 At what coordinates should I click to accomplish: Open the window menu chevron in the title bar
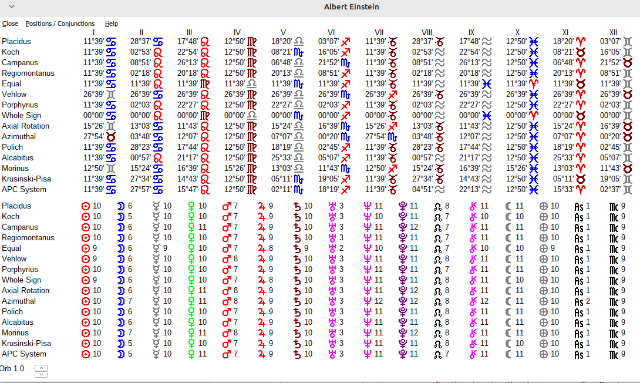11,7
